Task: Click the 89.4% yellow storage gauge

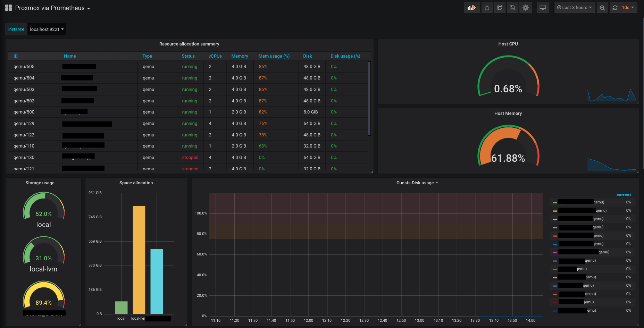Action: [x=44, y=295]
